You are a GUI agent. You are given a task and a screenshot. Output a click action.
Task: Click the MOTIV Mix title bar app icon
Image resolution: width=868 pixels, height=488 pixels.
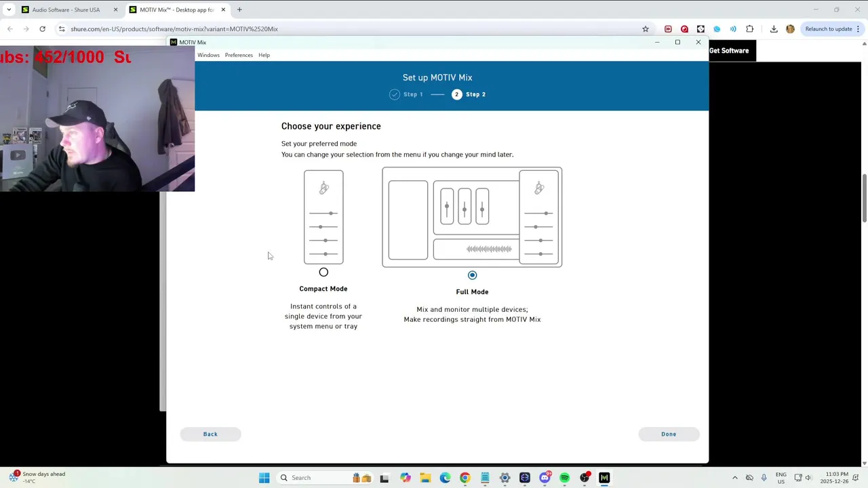(x=174, y=42)
